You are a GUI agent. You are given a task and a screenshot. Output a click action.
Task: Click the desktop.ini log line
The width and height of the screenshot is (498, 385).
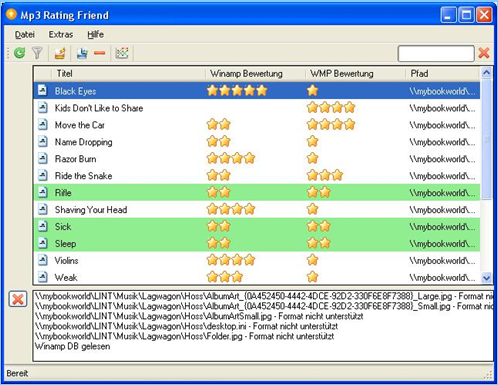coord(186,326)
